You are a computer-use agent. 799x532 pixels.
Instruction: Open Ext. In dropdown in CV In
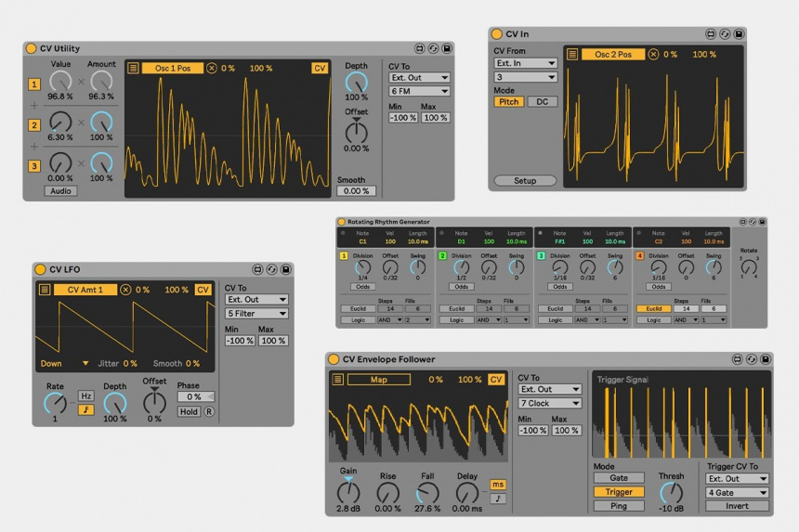click(525, 63)
